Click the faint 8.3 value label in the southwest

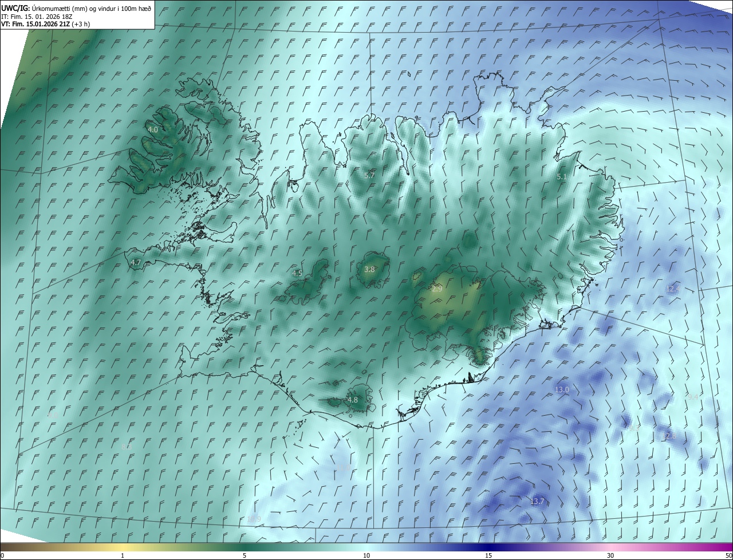(x=127, y=447)
